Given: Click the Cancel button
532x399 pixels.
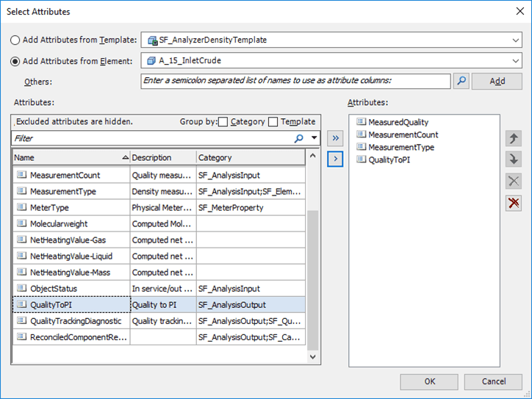Looking at the screenshot, I should pos(493,381).
